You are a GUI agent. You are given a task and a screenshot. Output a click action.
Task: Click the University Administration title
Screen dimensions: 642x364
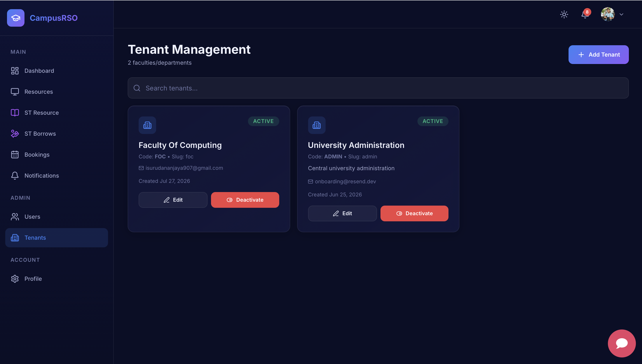356,145
